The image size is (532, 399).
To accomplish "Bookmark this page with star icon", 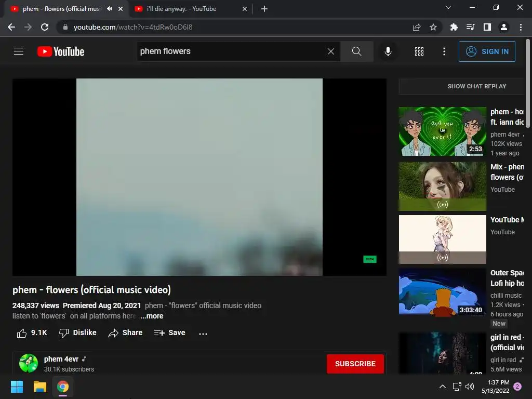I will click(433, 27).
